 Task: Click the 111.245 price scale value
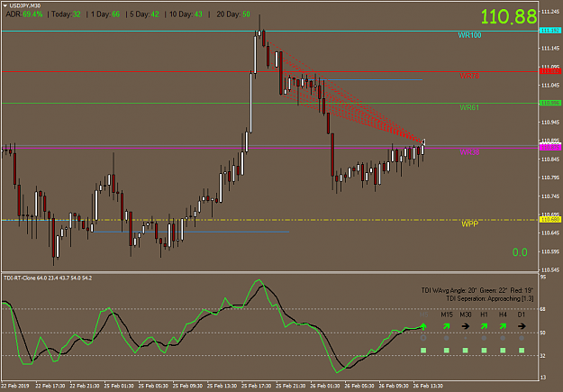point(550,12)
